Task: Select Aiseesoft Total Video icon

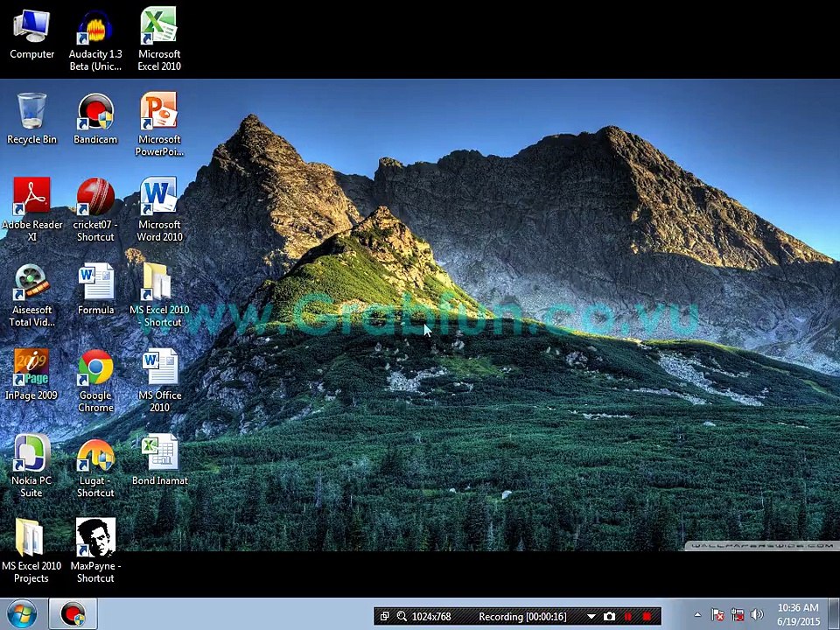Action: 31,295
